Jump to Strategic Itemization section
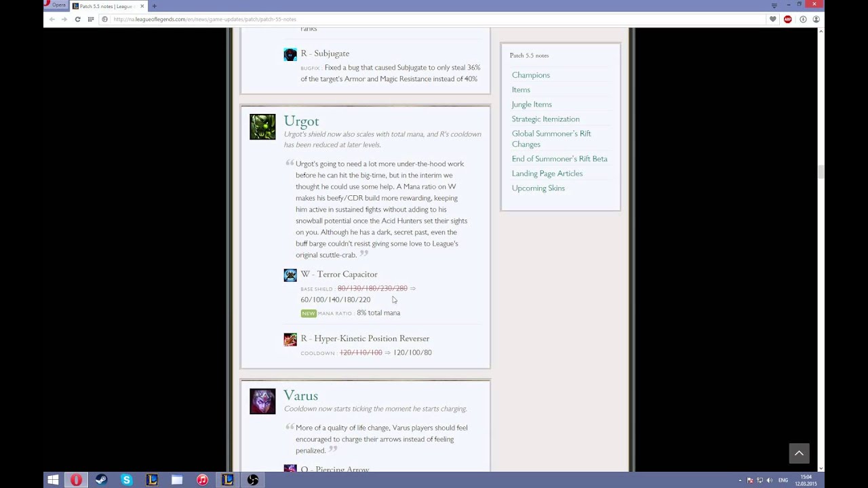 pyautogui.click(x=545, y=119)
